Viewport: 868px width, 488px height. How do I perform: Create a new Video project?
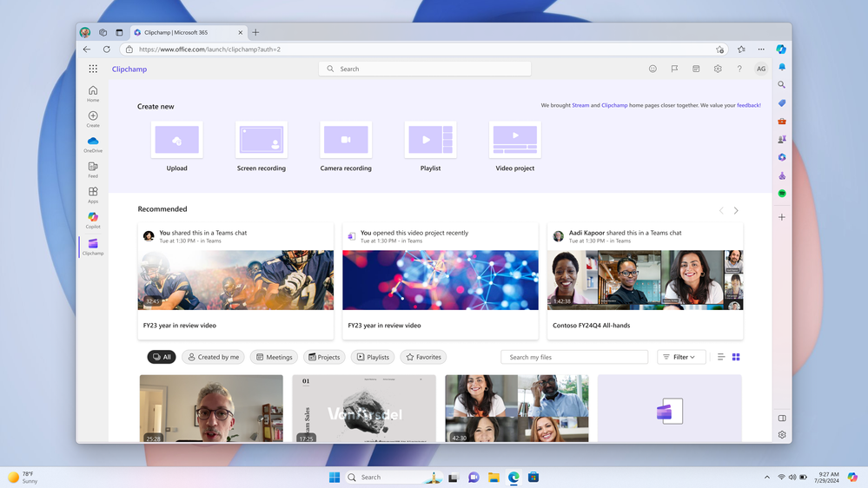(515, 147)
